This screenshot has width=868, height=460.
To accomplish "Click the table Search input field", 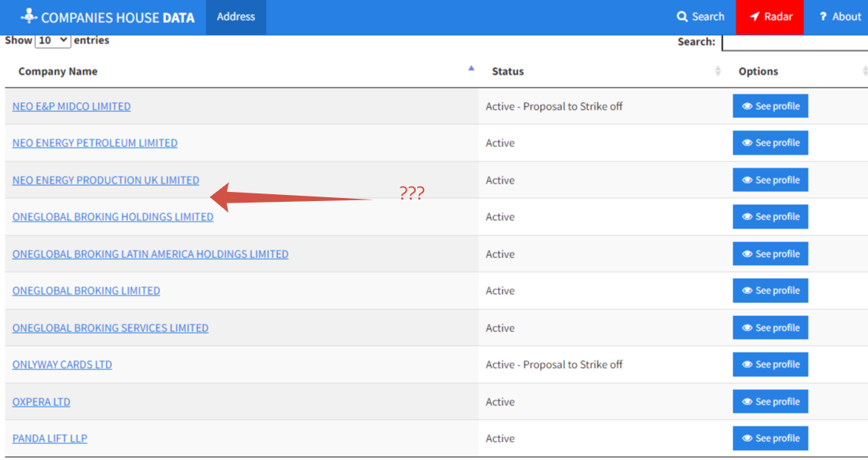I will coord(795,42).
